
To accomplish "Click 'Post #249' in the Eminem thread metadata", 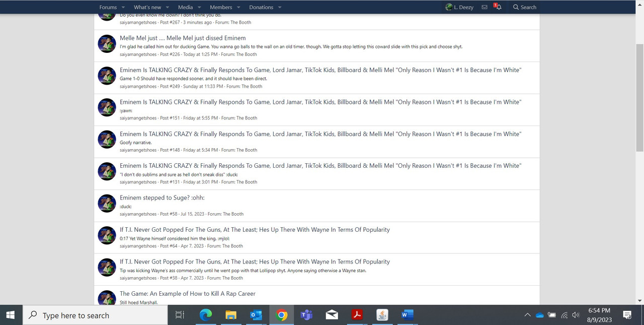I will tap(170, 86).
